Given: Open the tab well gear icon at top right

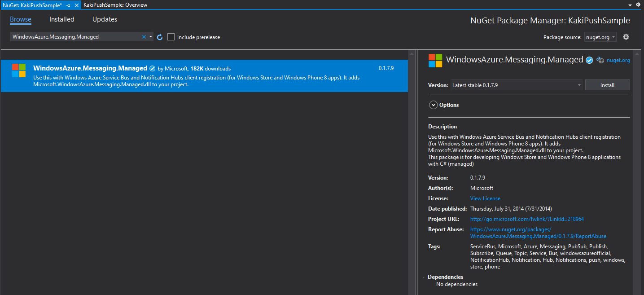Looking at the screenshot, I should [638, 4].
